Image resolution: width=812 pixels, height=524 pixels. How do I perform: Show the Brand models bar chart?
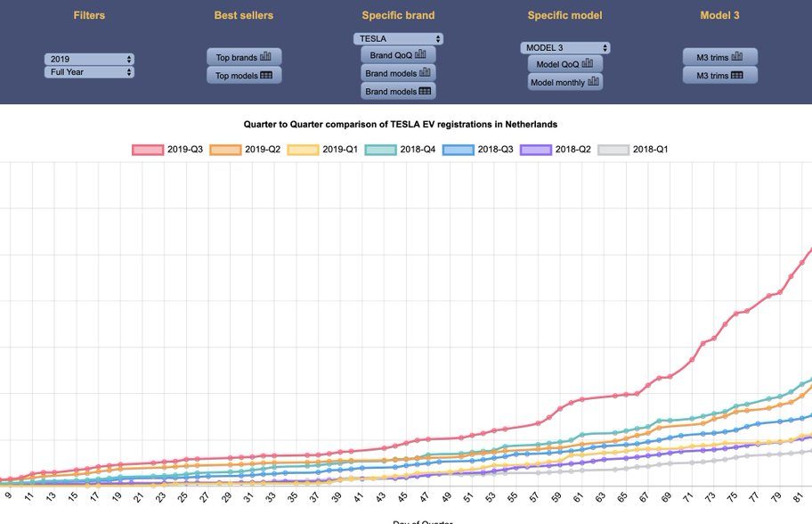[398, 73]
